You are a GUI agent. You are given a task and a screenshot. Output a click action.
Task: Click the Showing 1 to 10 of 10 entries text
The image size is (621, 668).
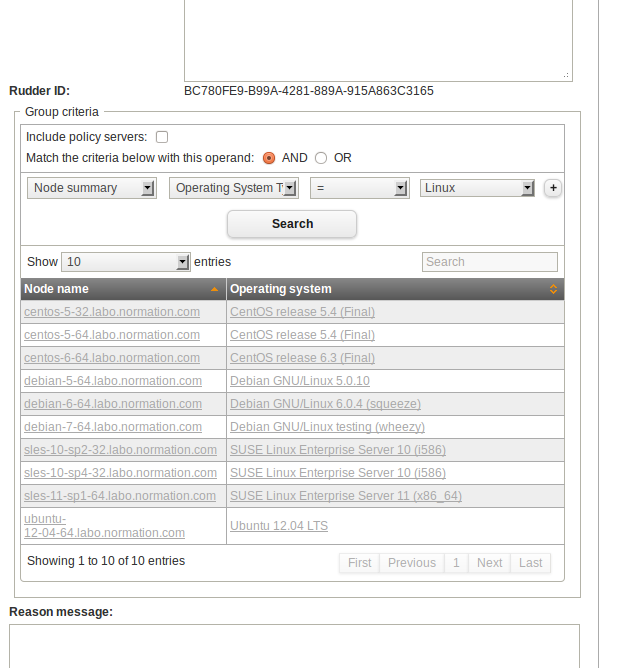(x=106, y=561)
